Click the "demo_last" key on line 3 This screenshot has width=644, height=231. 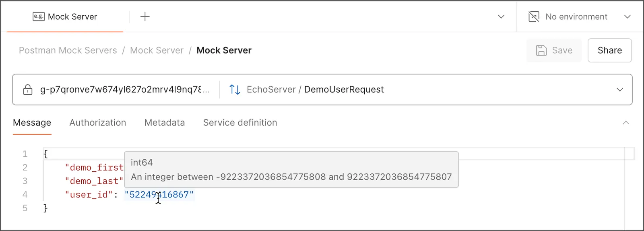tap(94, 181)
